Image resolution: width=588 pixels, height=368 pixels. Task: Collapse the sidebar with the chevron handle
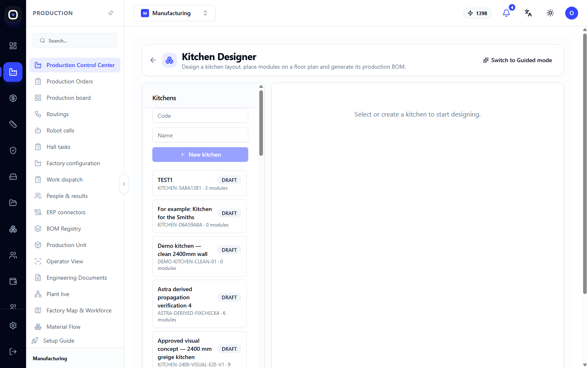(124, 184)
